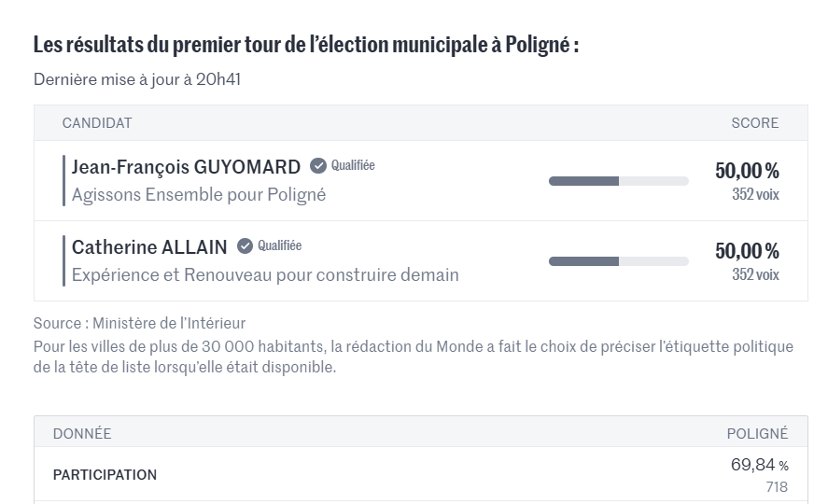Click the 50,00 % score for ALLAIN

coord(747,251)
